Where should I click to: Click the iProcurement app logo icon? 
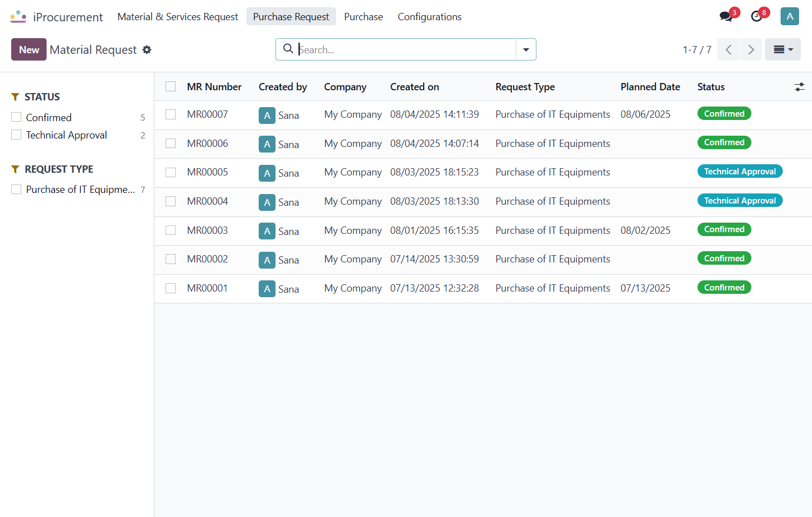tap(19, 17)
